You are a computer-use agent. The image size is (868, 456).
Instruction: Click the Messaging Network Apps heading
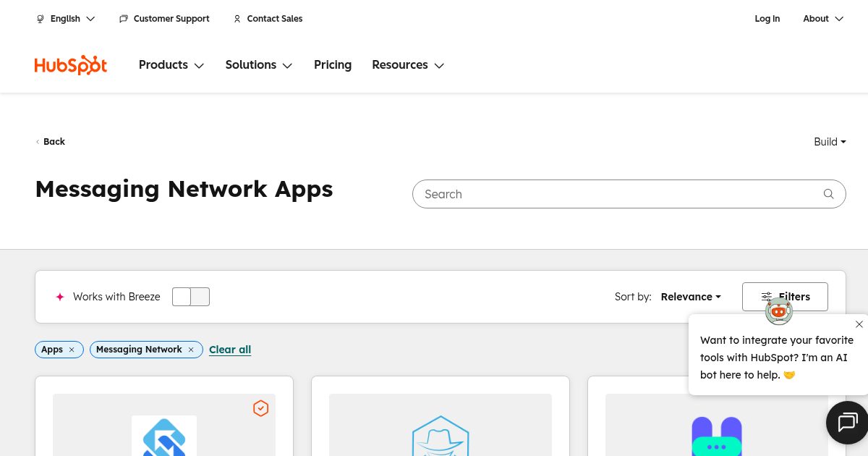pos(184,189)
